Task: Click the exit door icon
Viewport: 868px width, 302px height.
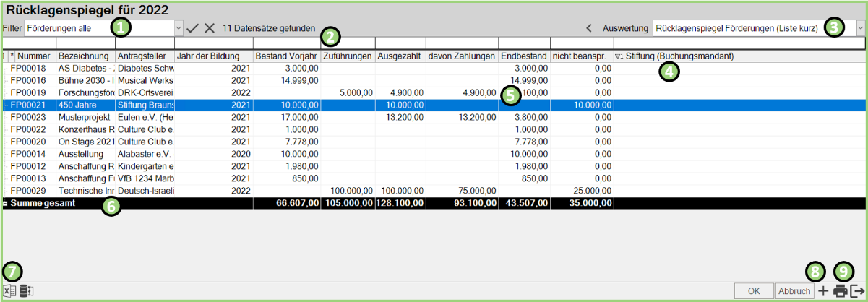Action: point(858,291)
